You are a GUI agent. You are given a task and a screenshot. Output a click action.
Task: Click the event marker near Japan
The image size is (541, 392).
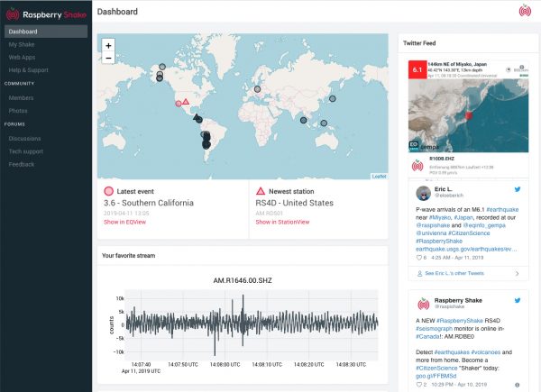click(x=332, y=98)
